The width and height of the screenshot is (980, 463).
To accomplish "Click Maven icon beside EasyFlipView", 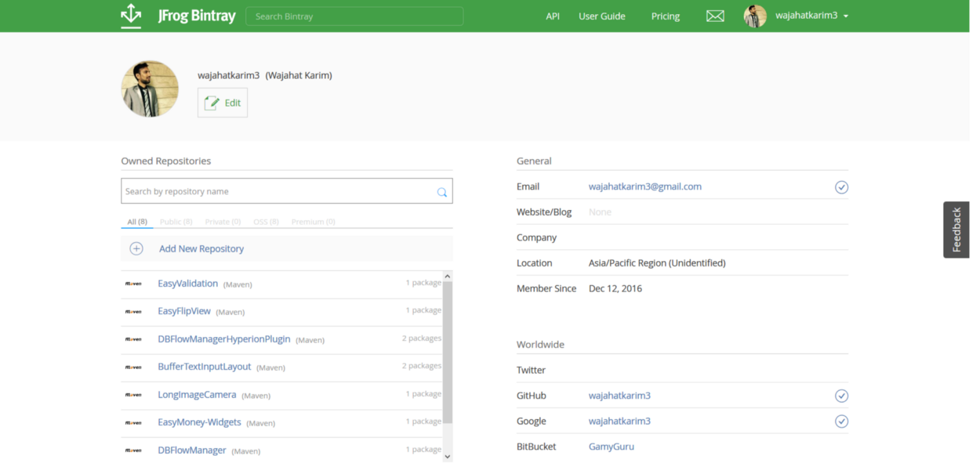I will pos(134,312).
